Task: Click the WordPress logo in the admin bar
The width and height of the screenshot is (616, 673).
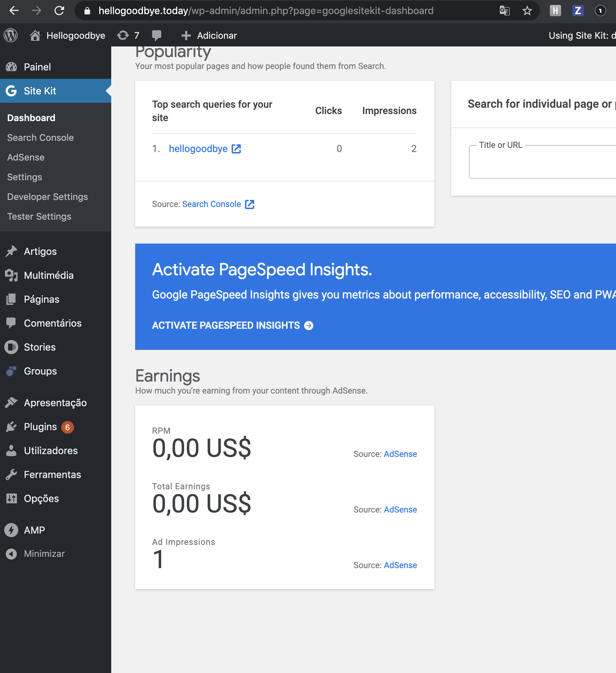Action: (x=10, y=35)
